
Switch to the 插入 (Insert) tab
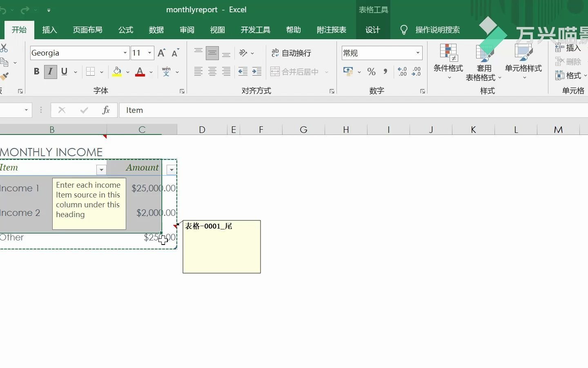(x=49, y=30)
